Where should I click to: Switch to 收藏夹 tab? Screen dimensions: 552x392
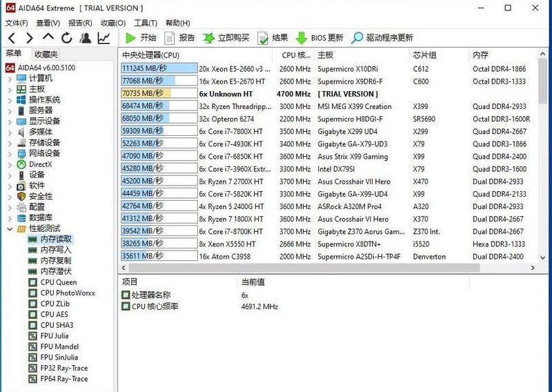point(46,55)
